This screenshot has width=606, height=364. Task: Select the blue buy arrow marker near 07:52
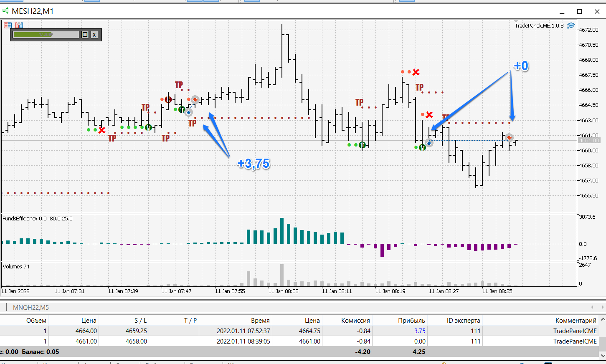(x=188, y=112)
